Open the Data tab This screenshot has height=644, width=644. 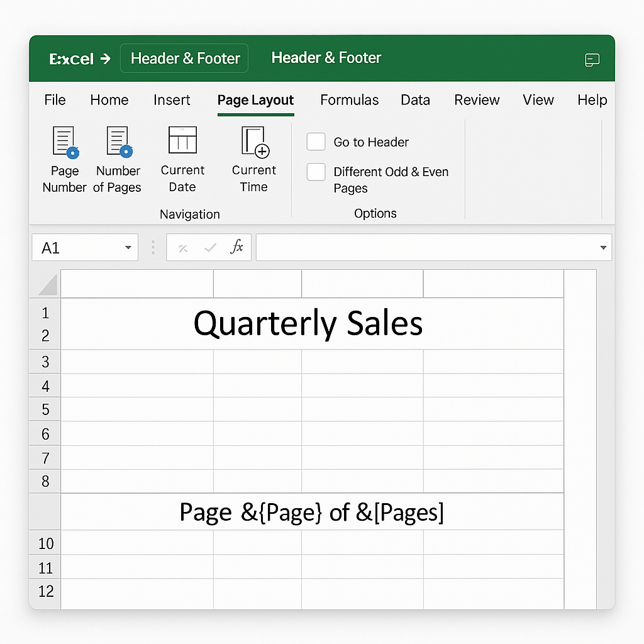pyautogui.click(x=415, y=100)
